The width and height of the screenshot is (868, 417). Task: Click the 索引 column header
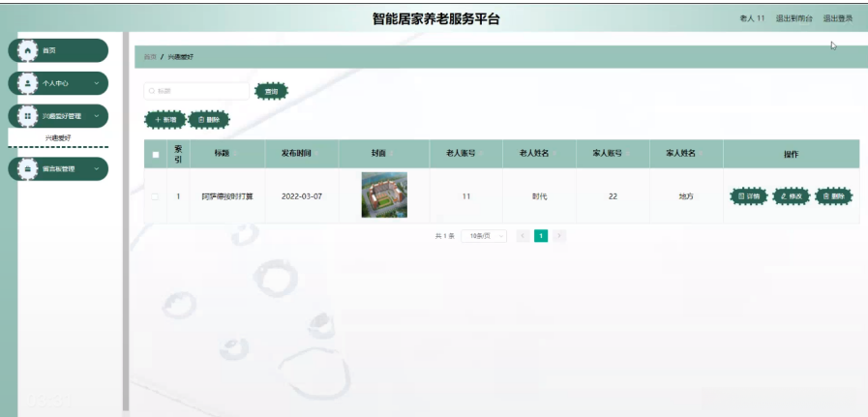[178, 155]
